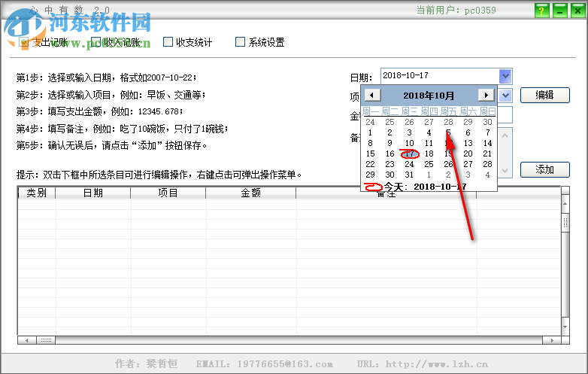
Task: Click the EMAIL 19776655@163.com text
Action: (x=264, y=364)
